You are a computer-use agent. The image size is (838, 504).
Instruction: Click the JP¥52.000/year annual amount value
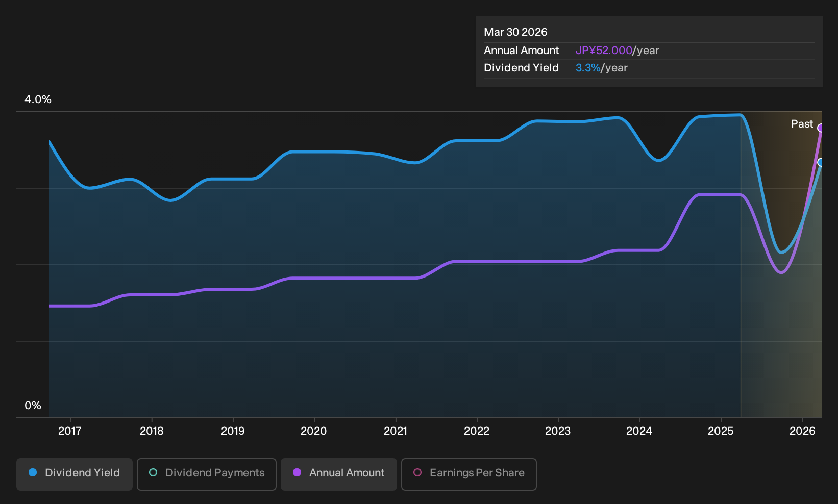(618, 51)
